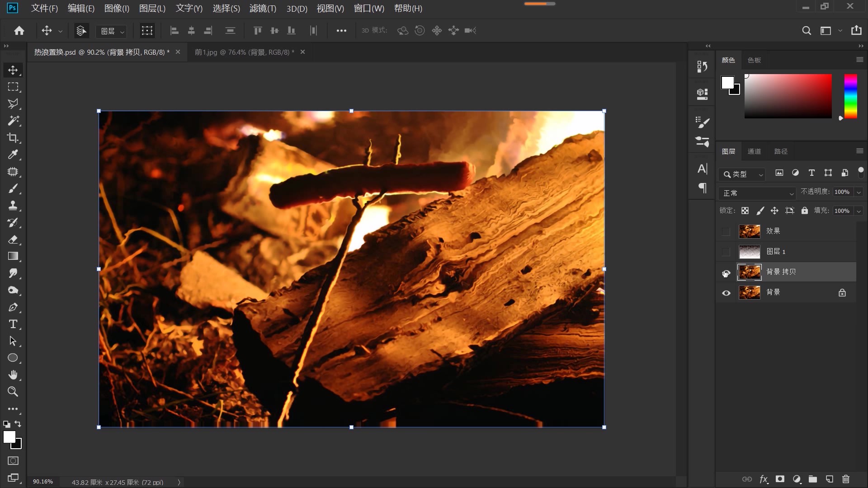Open the 滤镜(T) menu
This screenshot has width=868, height=488.
coord(263,8)
